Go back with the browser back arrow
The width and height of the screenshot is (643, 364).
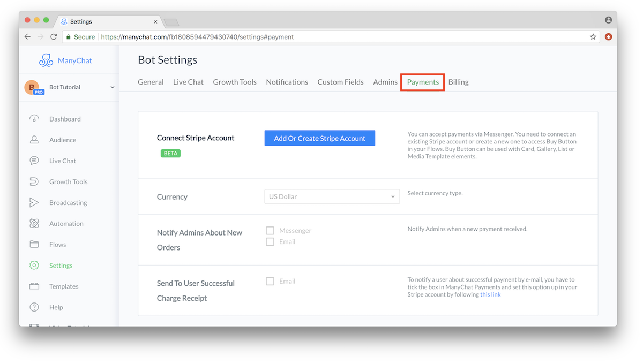tap(28, 37)
